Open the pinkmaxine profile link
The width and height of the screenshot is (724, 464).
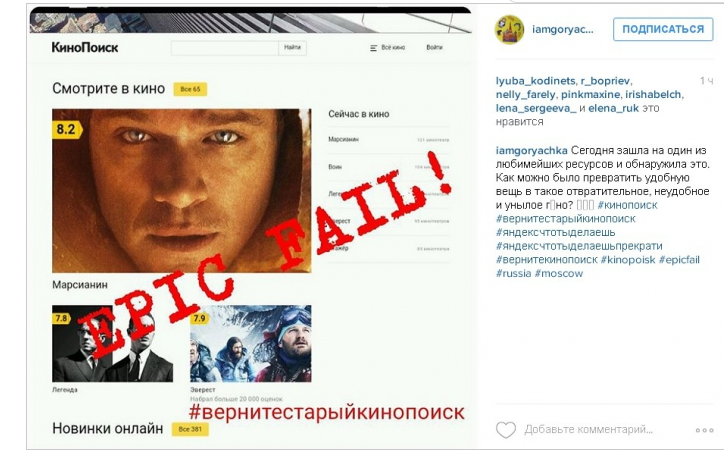click(x=590, y=95)
